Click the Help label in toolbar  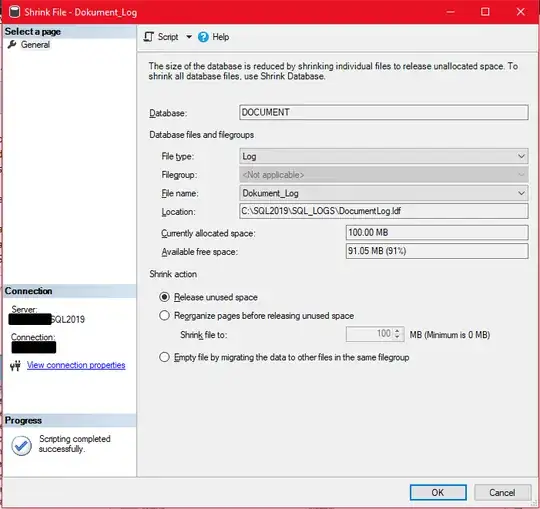[220, 37]
